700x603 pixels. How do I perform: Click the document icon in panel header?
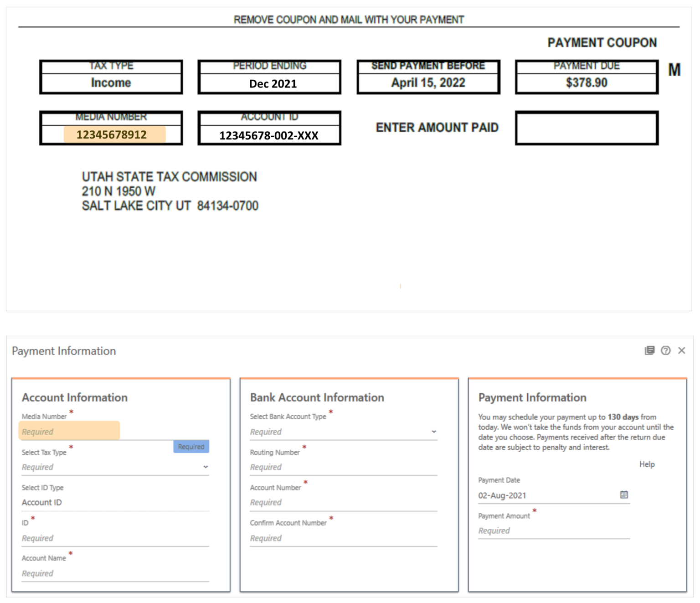(649, 350)
